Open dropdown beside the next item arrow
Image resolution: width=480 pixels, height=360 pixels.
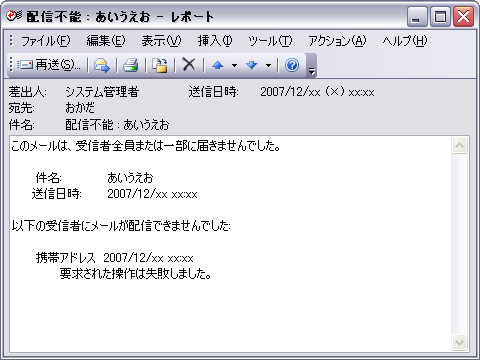268,65
